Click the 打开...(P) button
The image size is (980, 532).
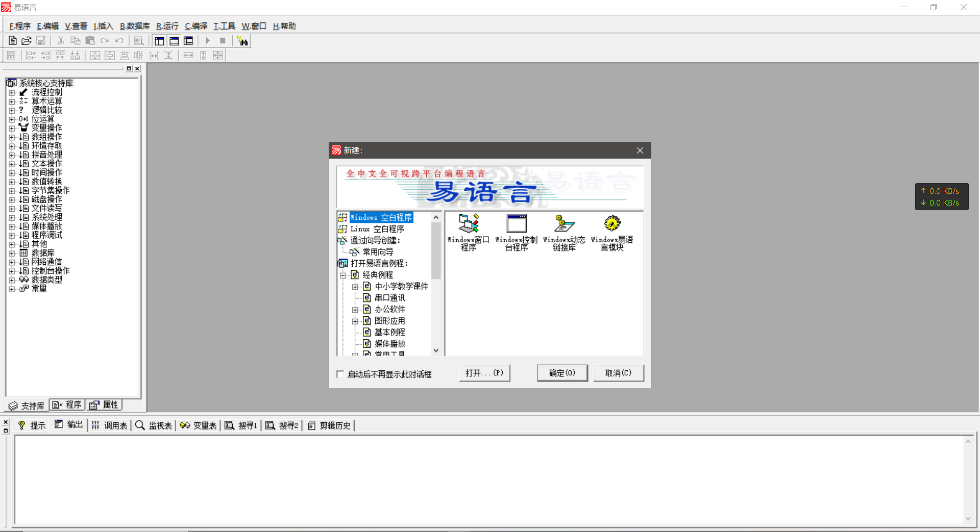tap(484, 373)
